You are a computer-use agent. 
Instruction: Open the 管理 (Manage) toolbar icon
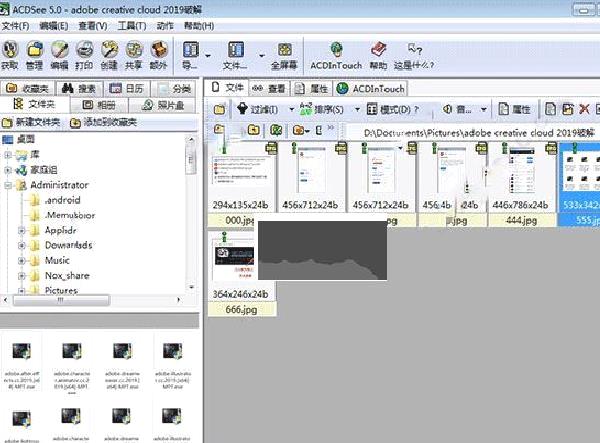tap(34, 50)
